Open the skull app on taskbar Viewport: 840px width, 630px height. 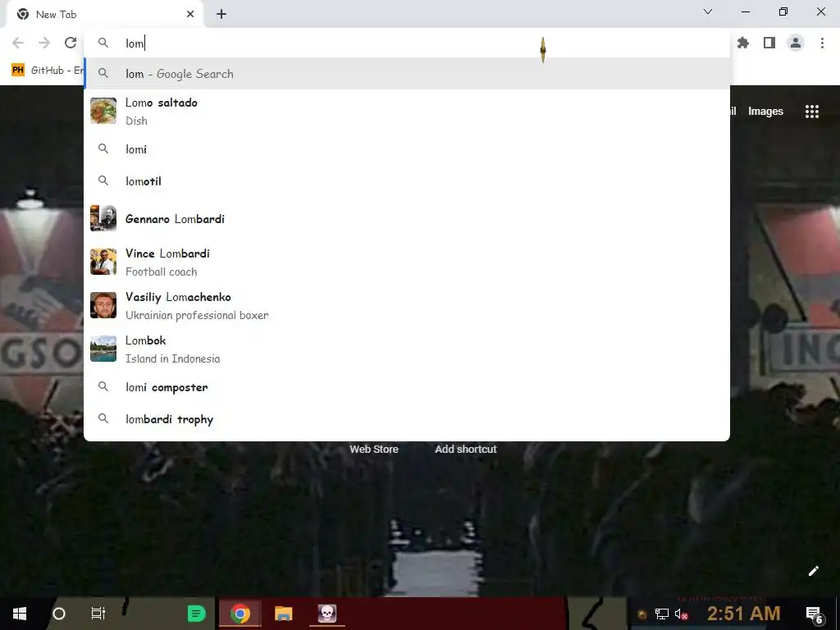click(326, 614)
